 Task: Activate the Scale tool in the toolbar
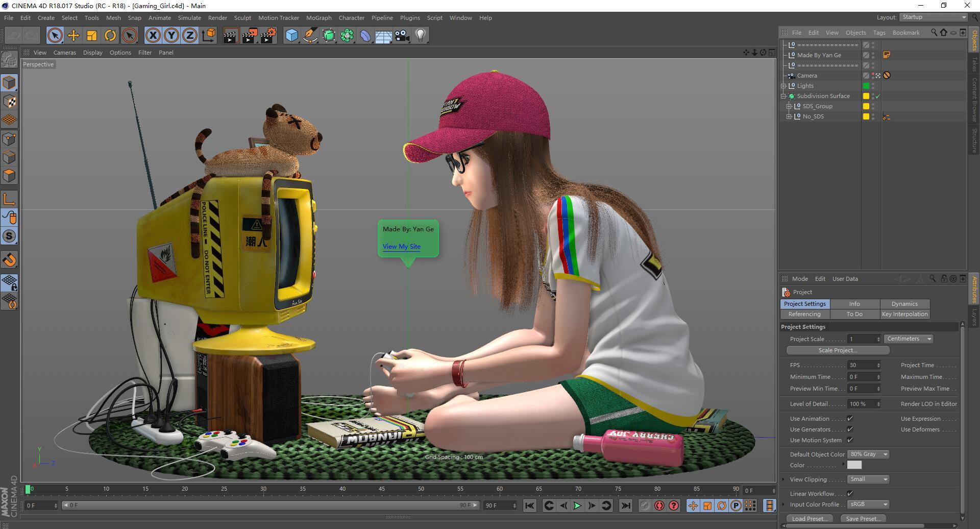pos(92,35)
